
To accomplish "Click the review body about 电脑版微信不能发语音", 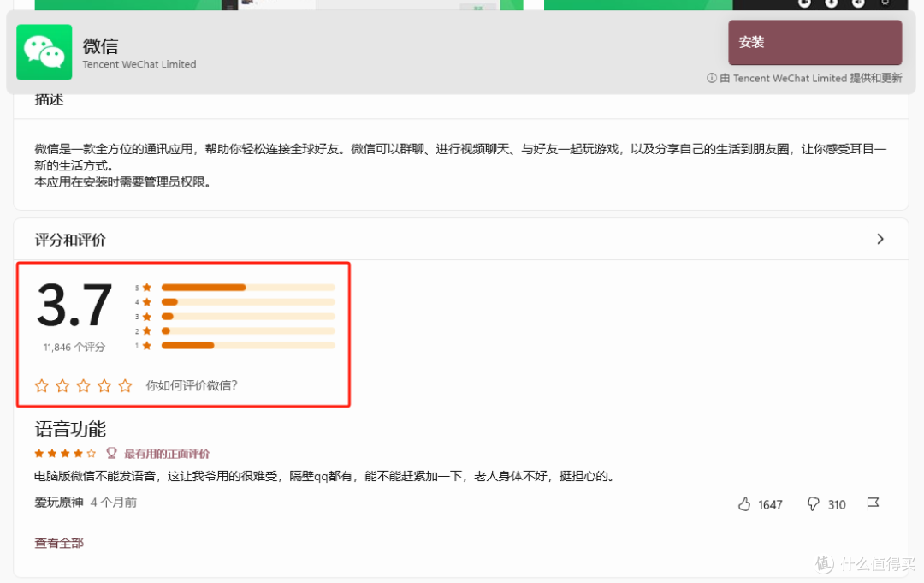I will coord(325,476).
